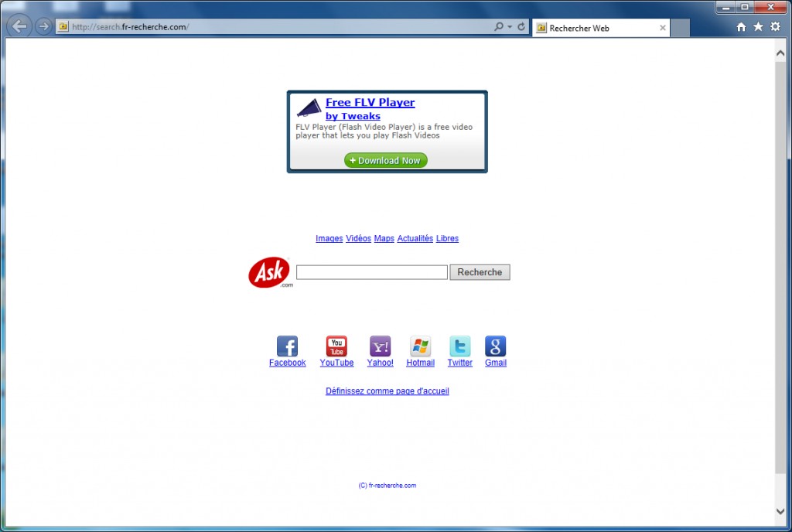Open the Gmail text link
The width and height of the screenshot is (792, 532).
[496, 363]
